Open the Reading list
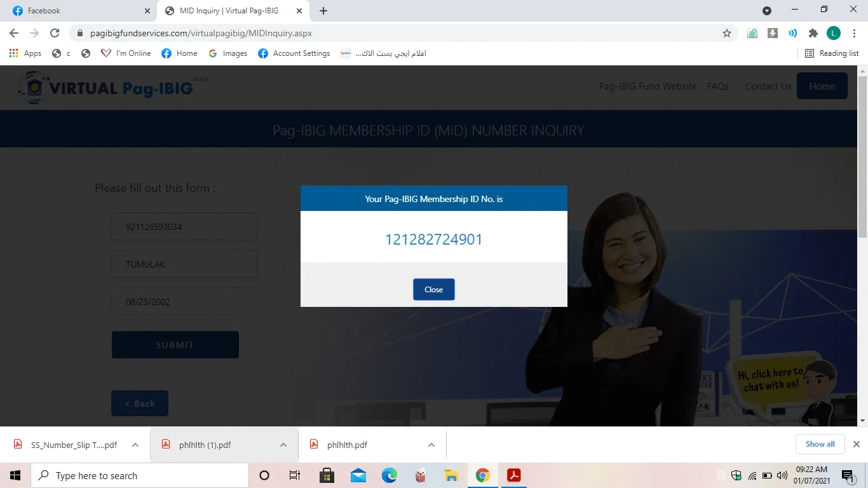868x488 pixels. (832, 53)
